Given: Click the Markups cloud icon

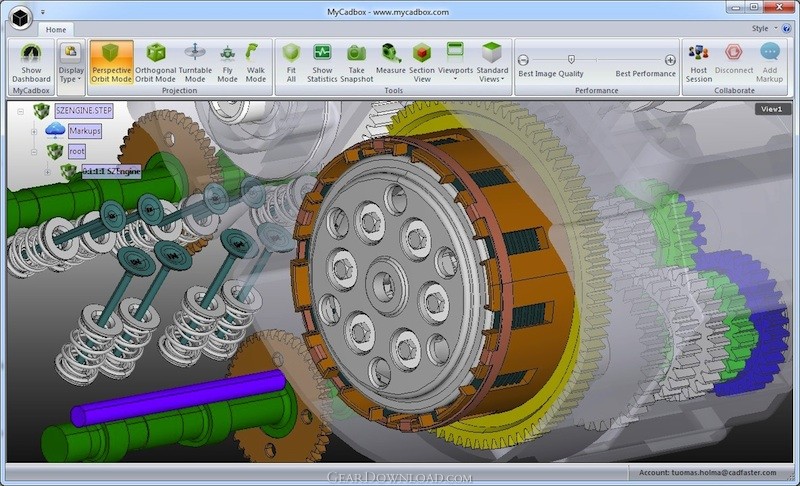Looking at the screenshot, I should point(55,131).
